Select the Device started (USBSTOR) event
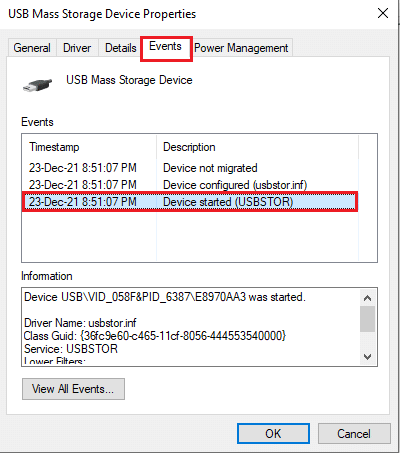Viewport: 400px width, 453px height. click(x=190, y=202)
